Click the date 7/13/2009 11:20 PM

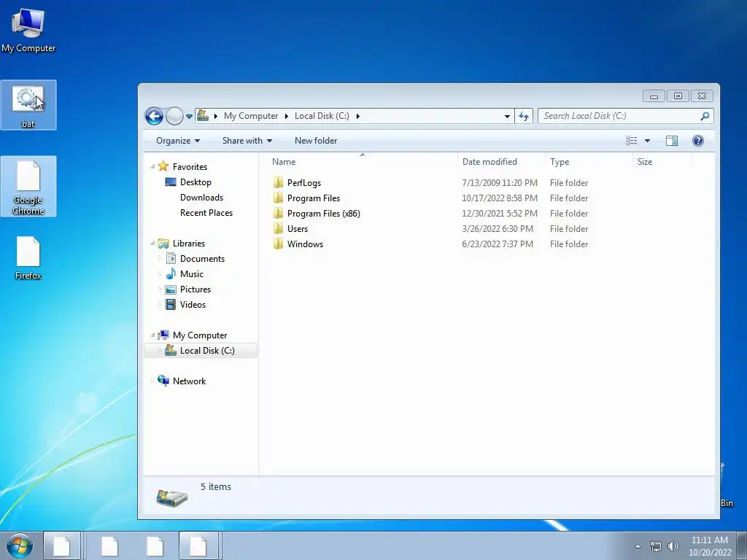(x=499, y=183)
